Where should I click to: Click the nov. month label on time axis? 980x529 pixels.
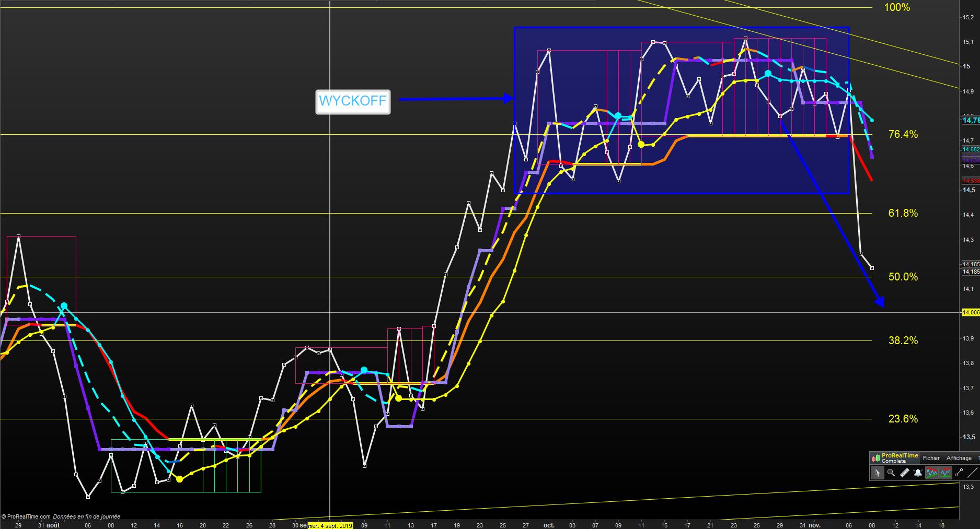point(814,525)
